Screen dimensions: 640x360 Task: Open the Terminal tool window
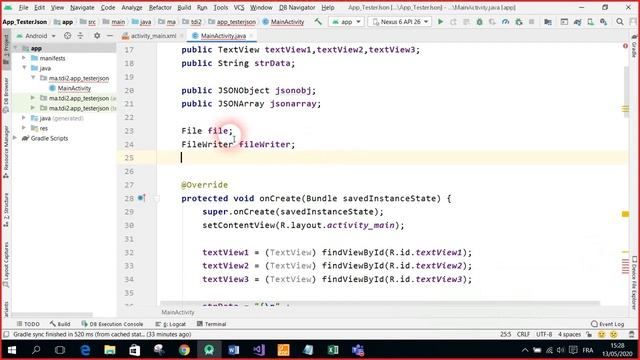click(x=211, y=324)
